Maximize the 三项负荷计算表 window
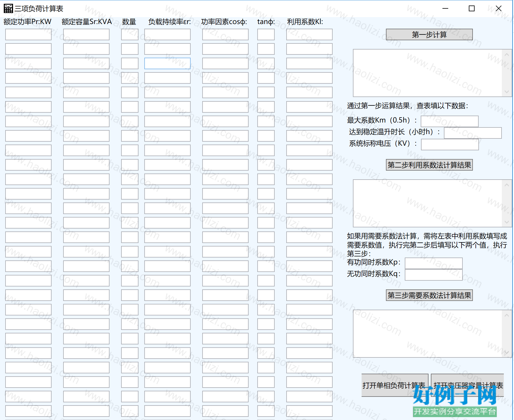Viewport: 514px width, 420px height. [472, 9]
